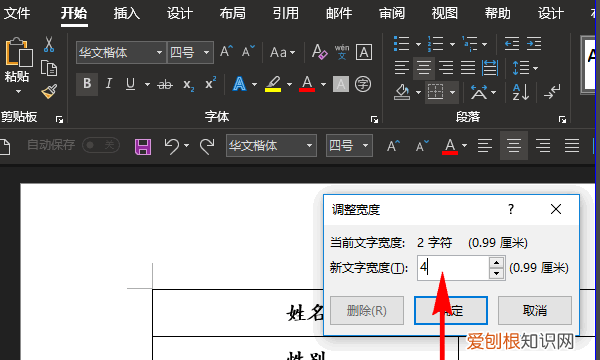Center text in ribbon paragraph group
Image resolution: width=600 pixels, height=360 pixels.
[x=424, y=68]
